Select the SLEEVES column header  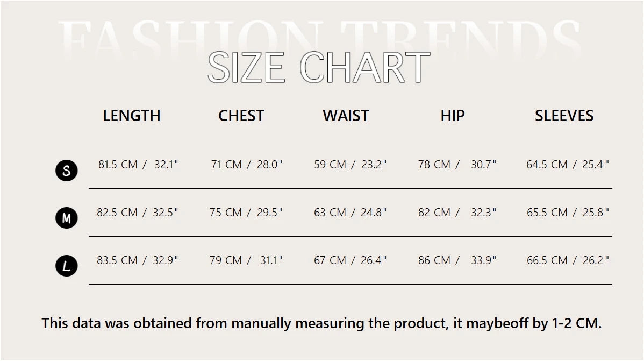click(564, 116)
